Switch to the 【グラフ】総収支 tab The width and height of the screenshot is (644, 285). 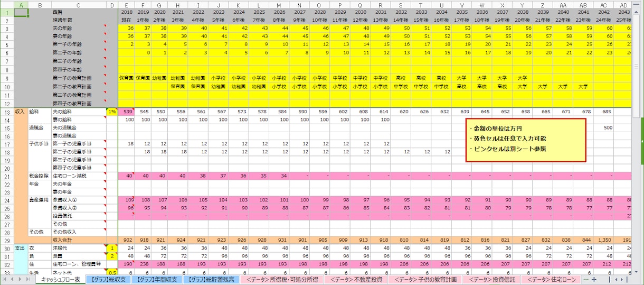pos(108,279)
